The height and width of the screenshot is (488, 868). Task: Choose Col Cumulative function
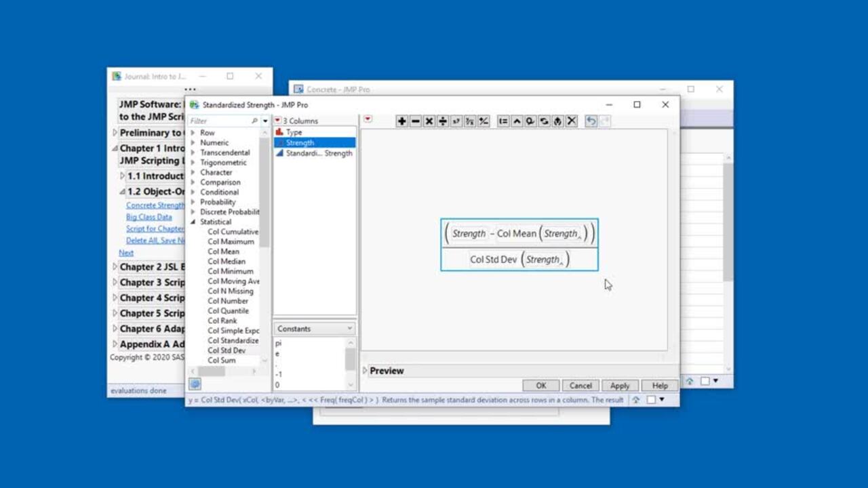tap(233, 232)
